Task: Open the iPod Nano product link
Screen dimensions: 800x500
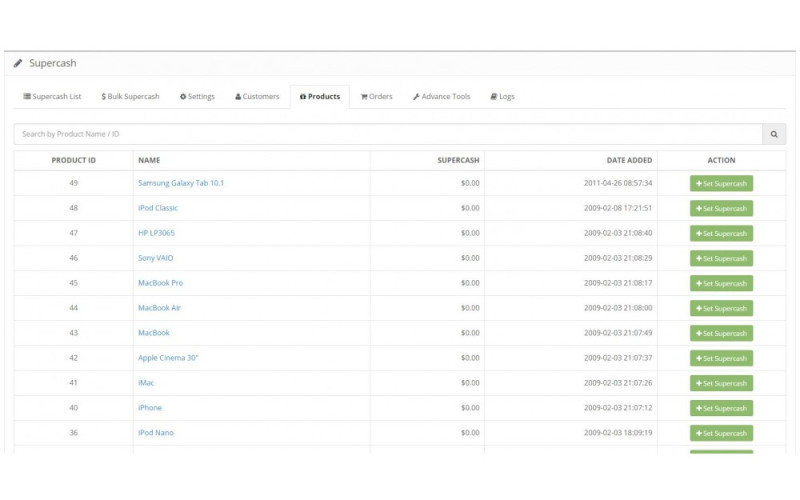Action: [x=156, y=433]
